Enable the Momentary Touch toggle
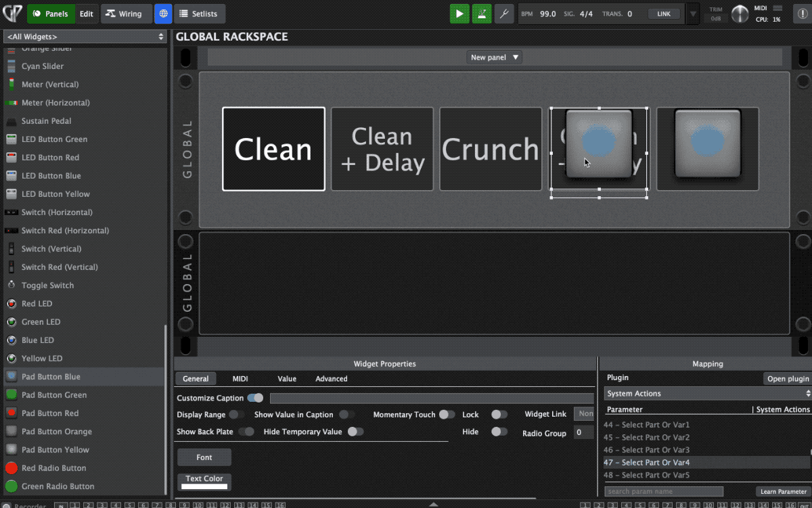 point(447,415)
